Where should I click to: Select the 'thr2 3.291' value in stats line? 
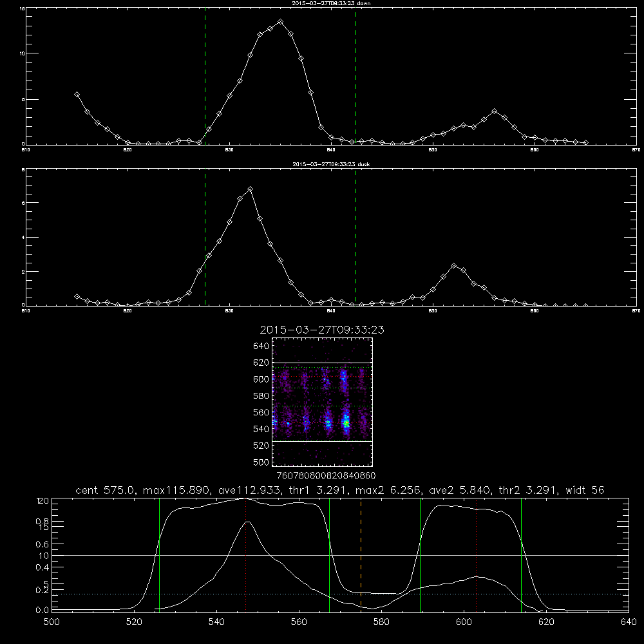point(528,490)
